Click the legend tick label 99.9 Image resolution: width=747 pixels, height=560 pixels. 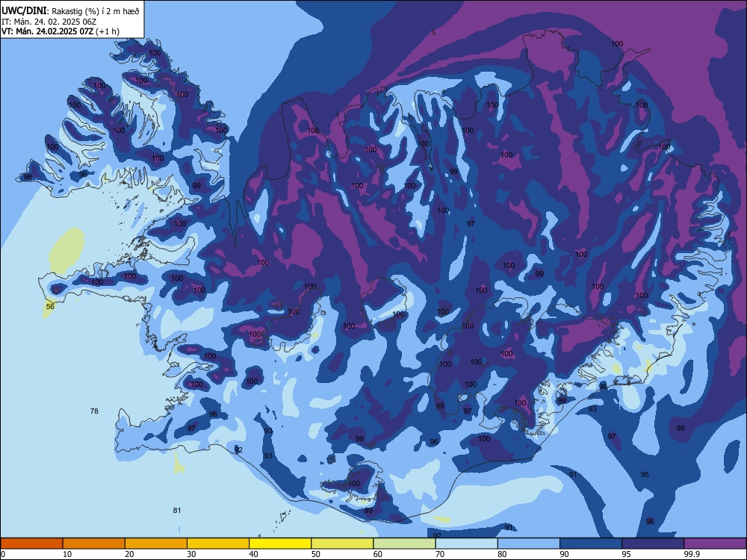point(691,554)
